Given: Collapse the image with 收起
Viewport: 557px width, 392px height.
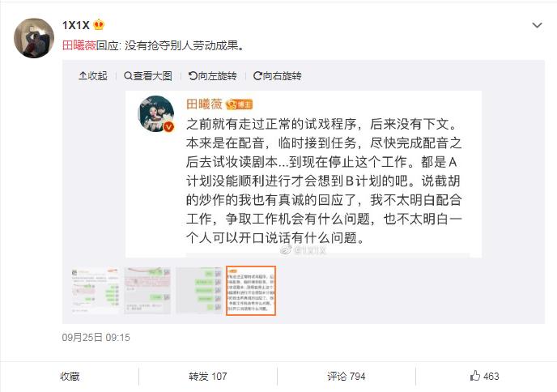Looking at the screenshot, I should [93, 75].
